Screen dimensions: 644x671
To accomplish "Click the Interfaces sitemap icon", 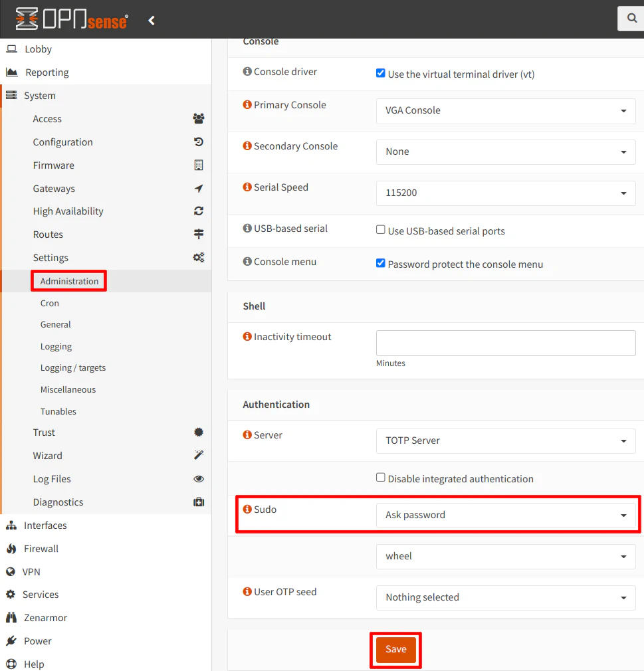I will pos(11,525).
